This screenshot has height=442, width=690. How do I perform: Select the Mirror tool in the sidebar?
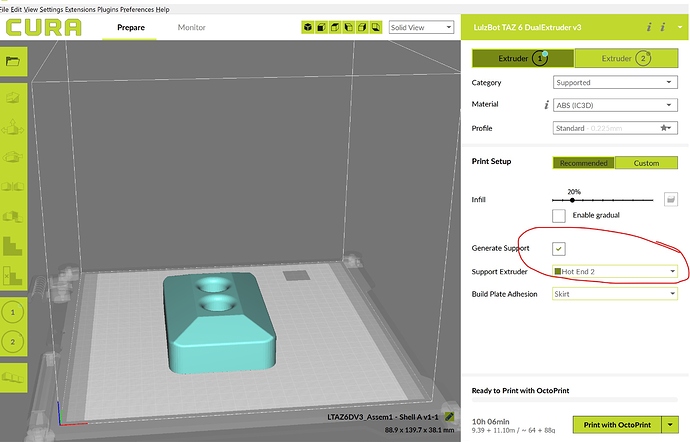click(x=13, y=187)
